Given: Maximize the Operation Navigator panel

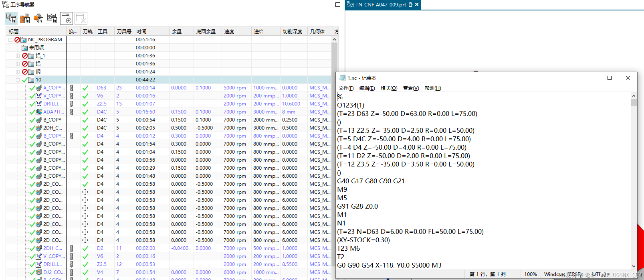Looking at the screenshot, I should [338, 4].
